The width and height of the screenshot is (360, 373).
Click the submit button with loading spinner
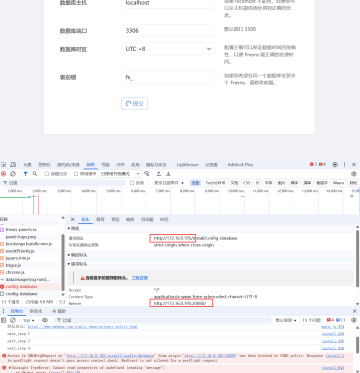click(x=134, y=103)
